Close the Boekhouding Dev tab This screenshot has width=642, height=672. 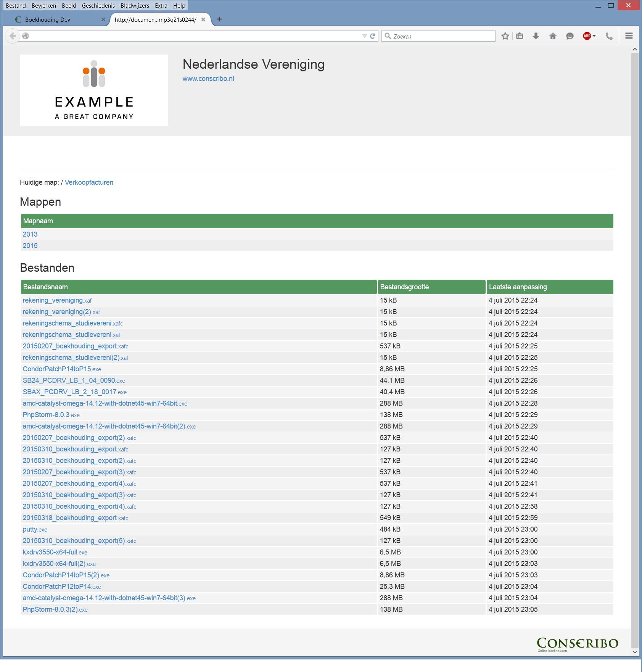tap(103, 19)
